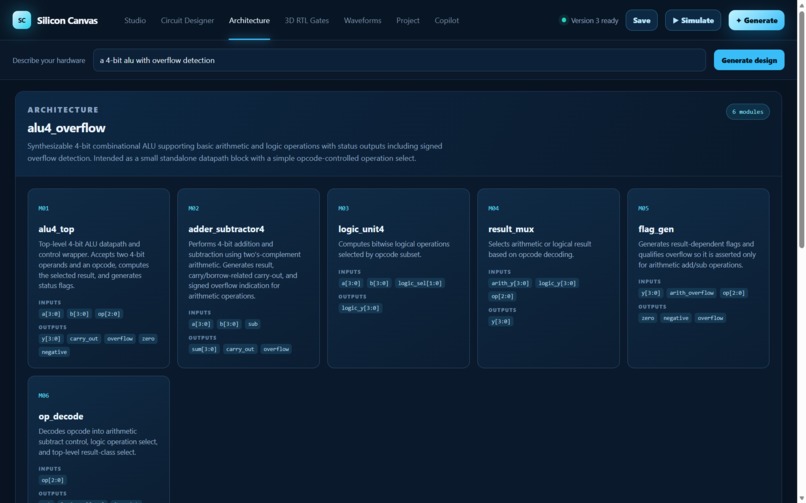806x503 pixels.
Task: Select the adder_subtractor4 module name
Action: (x=226, y=229)
